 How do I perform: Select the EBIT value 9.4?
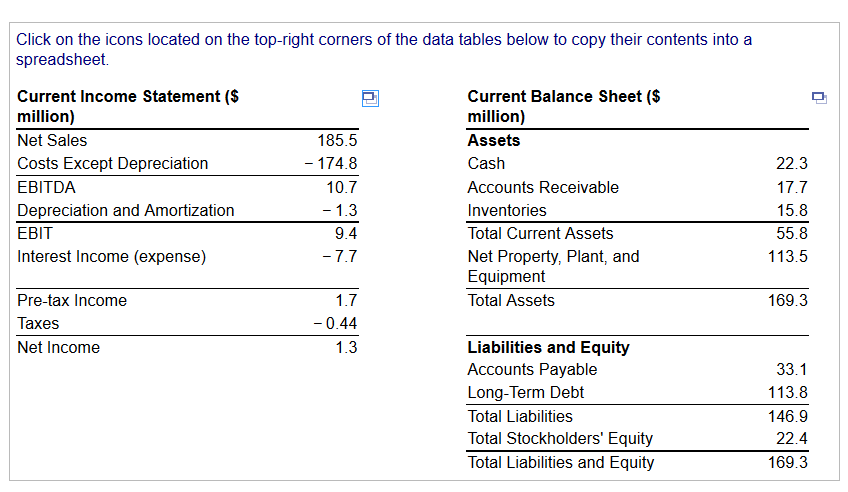point(346,233)
